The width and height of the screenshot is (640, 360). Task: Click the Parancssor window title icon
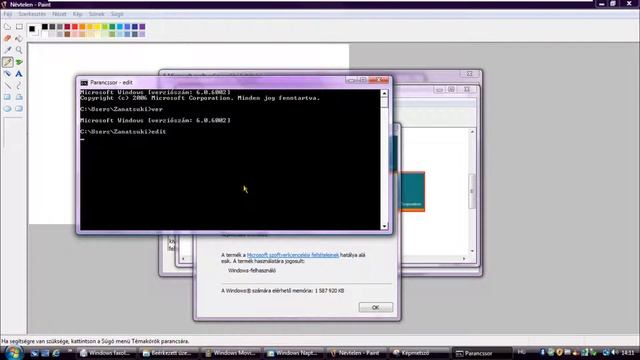point(84,83)
